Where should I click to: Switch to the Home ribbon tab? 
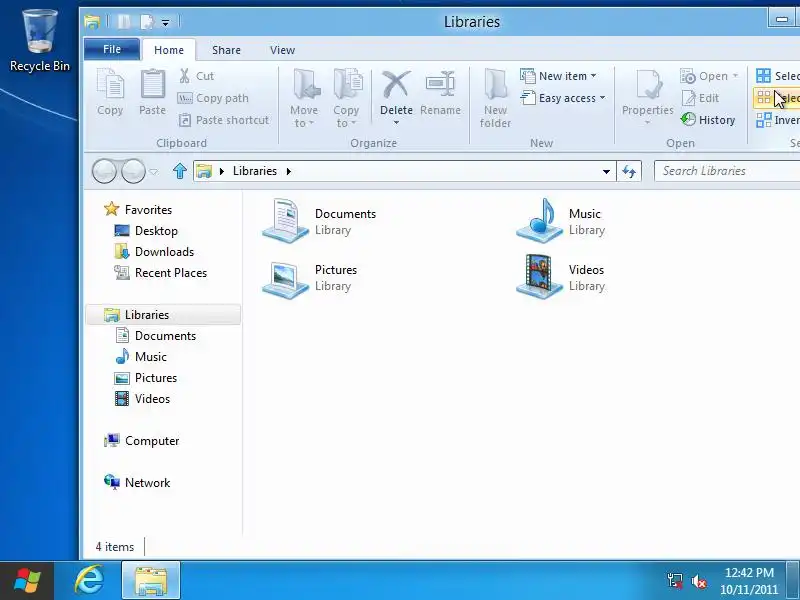pos(169,50)
